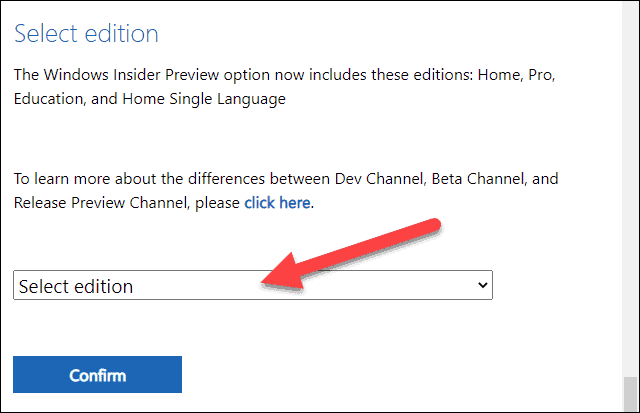Viewport: 640px width, 413px height.
Task: Open the Select edition dropdown
Action: [x=253, y=286]
